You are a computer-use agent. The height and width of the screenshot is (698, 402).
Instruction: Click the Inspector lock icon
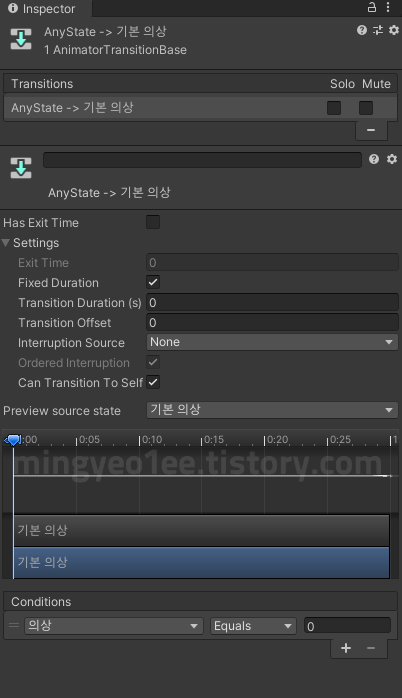coord(372,7)
